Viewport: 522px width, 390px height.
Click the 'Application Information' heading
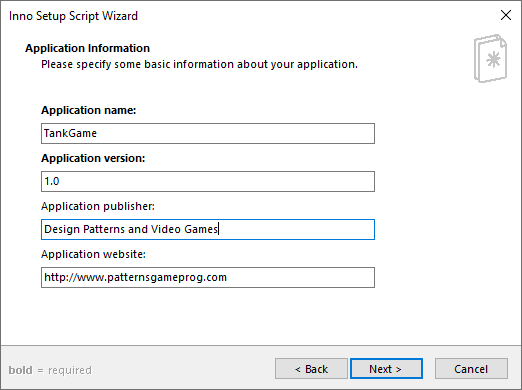(x=87, y=48)
